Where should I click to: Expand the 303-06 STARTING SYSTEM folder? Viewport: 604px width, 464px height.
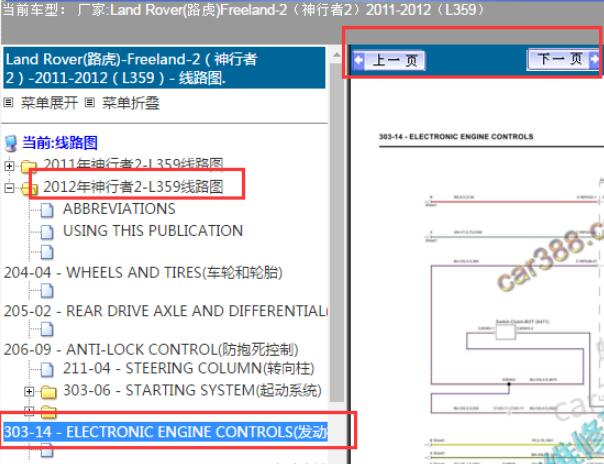29,392
